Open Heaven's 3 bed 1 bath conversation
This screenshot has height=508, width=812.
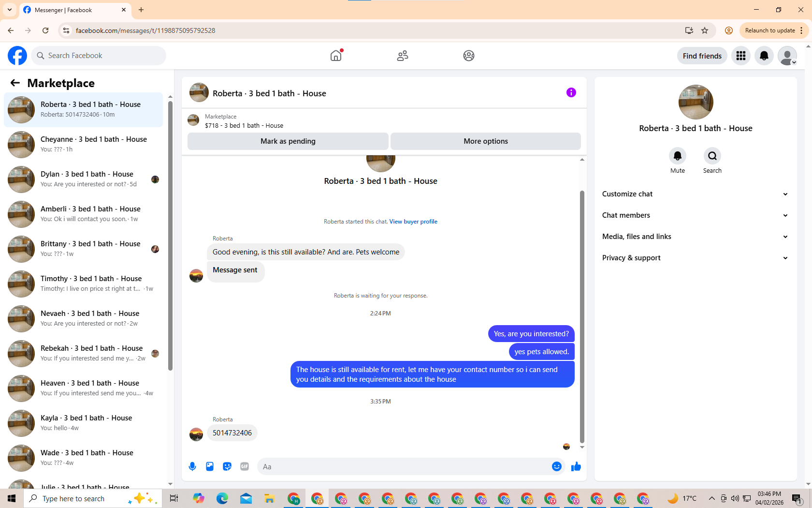(x=84, y=388)
